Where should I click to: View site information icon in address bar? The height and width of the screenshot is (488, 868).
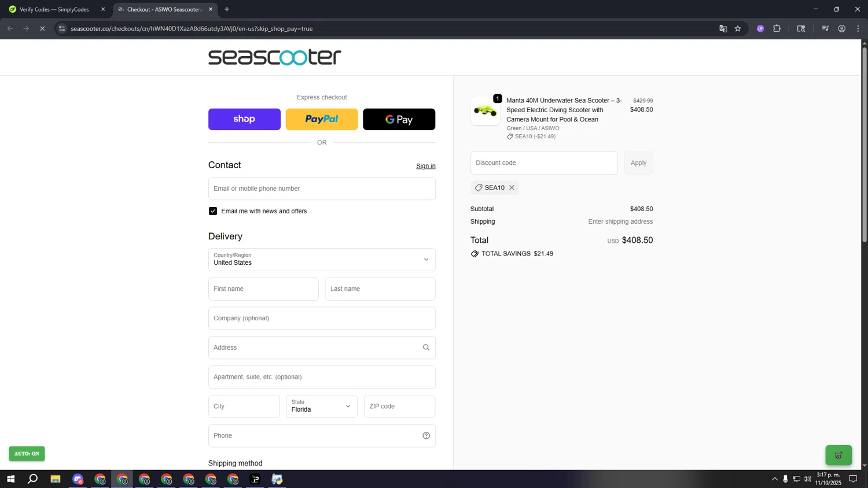coord(62,28)
